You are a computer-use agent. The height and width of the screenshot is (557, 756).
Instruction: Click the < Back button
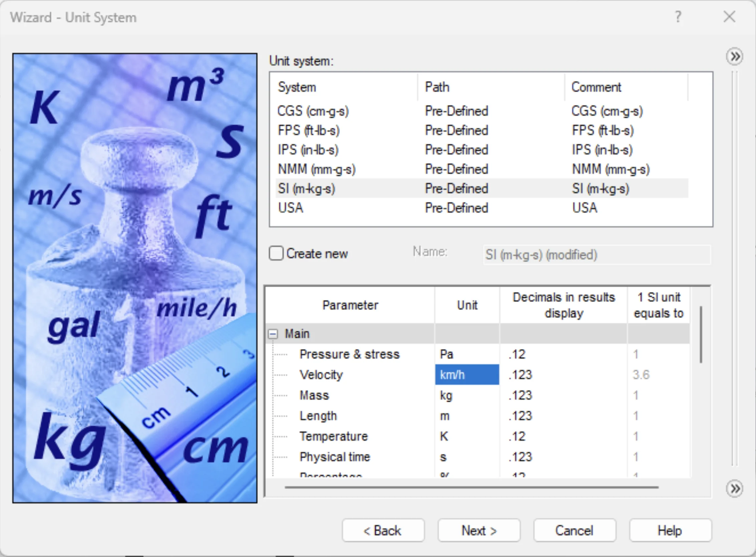click(x=383, y=531)
